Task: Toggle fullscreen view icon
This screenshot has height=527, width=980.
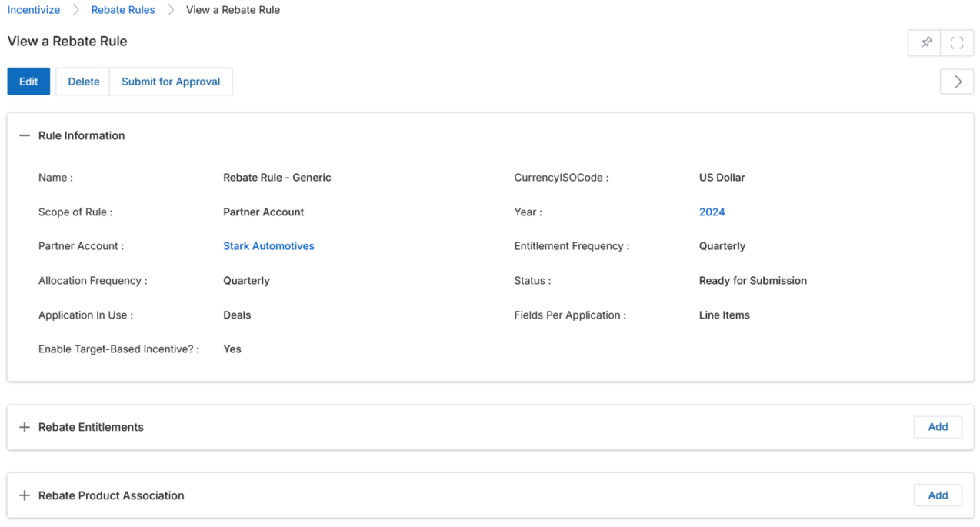Action: [x=957, y=43]
